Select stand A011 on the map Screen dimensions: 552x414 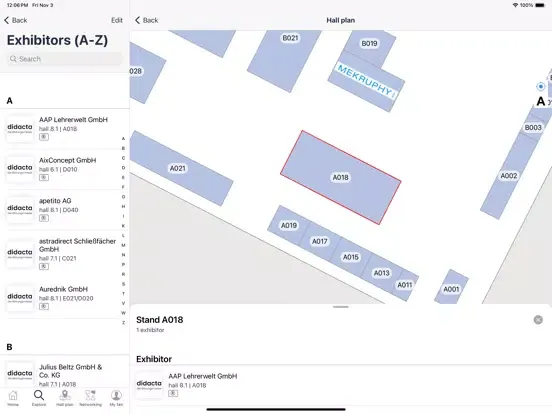point(404,285)
